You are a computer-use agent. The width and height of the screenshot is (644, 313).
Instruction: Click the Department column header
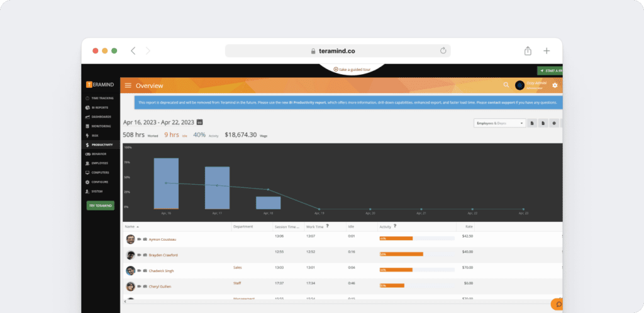[x=243, y=226]
